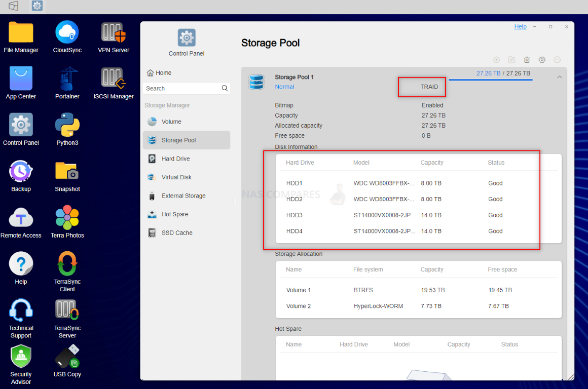Go to Home in sidebar
Viewport: 588px width, 389px height.
[x=159, y=73]
